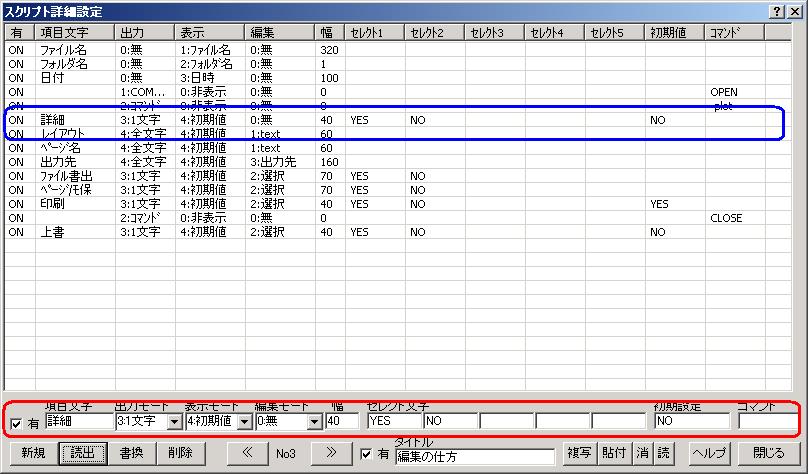
Task: Click the 複写 copy button
Action: tap(578, 453)
